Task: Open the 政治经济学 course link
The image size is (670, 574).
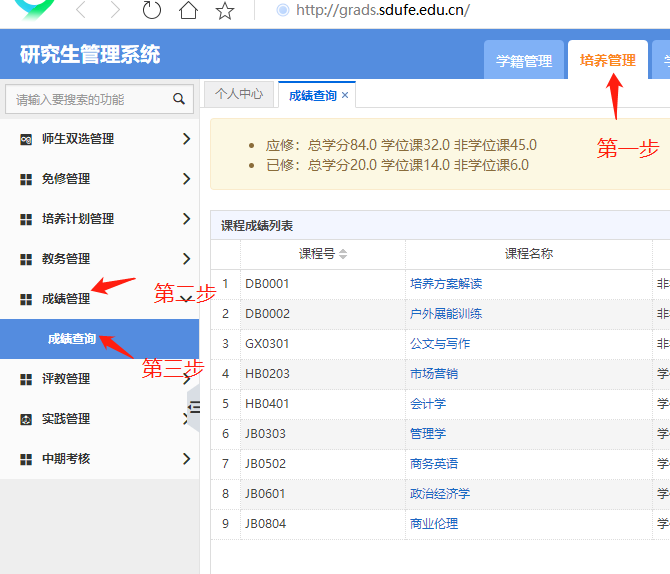Action: 440,494
